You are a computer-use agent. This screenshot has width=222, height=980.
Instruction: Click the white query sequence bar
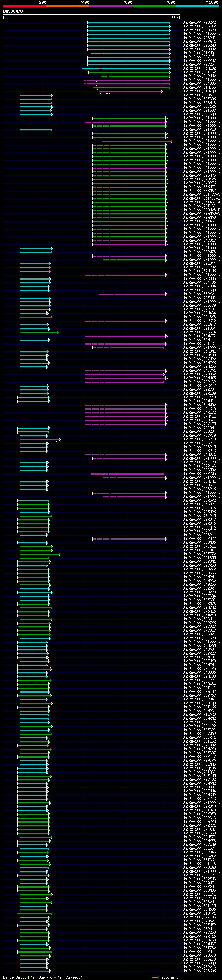(92, 15)
